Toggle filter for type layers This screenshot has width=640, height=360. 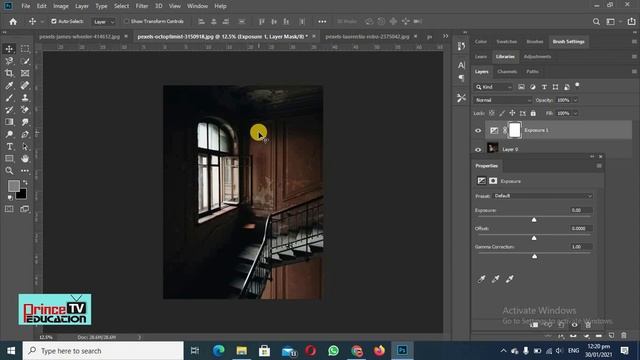click(x=544, y=87)
